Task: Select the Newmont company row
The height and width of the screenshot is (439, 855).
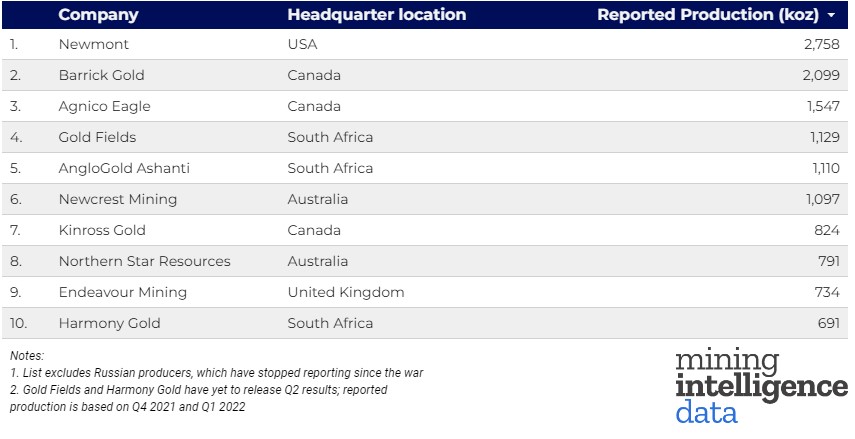Action: [94, 45]
